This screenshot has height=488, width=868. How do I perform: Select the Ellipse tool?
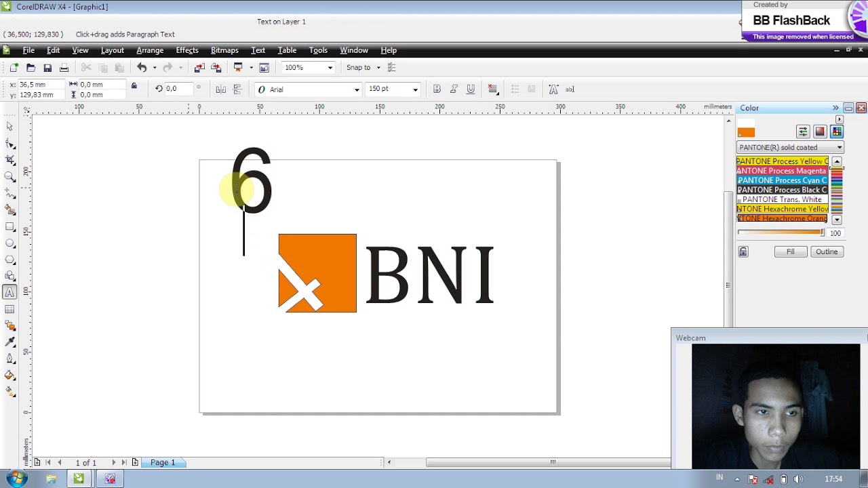[9, 243]
